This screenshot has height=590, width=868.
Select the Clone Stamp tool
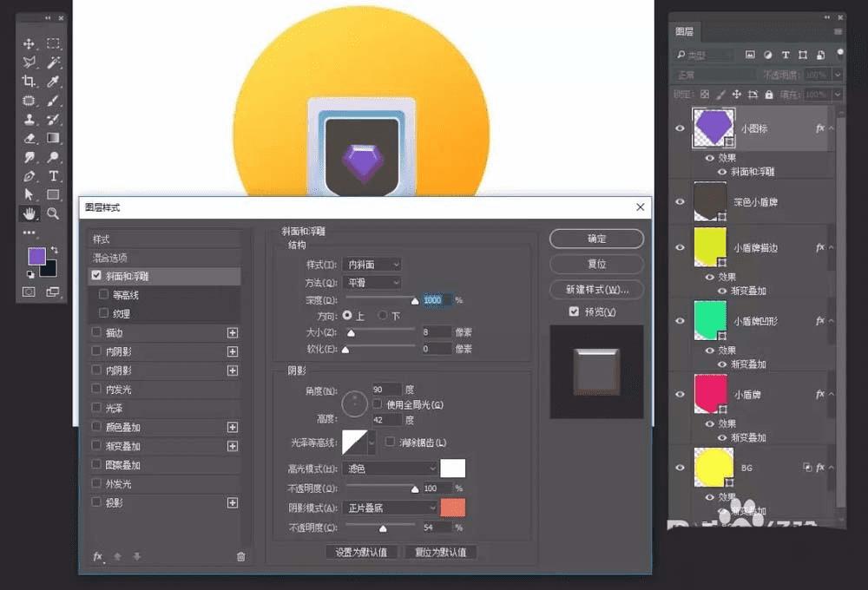pos(29,119)
